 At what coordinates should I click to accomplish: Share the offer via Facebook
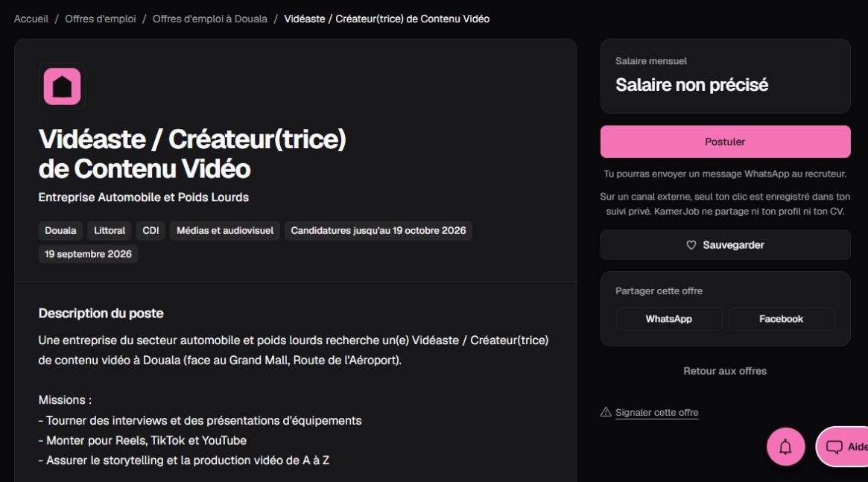pos(781,320)
